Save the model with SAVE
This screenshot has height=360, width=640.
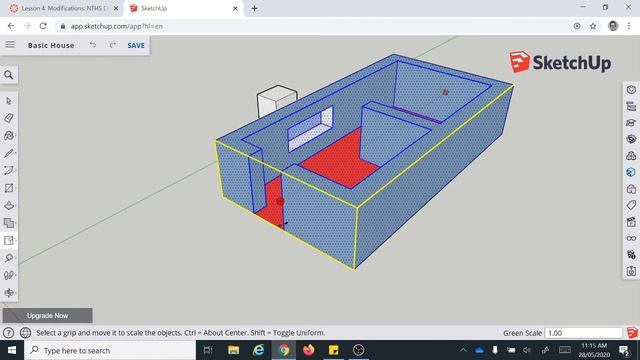pyautogui.click(x=136, y=45)
